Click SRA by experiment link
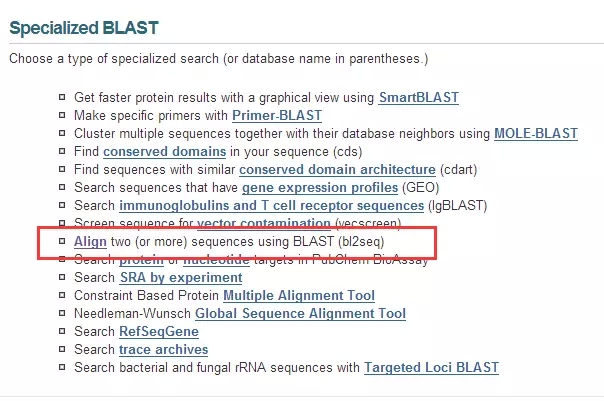The width and height of the screenshot is (604, 401). [181, 278]
